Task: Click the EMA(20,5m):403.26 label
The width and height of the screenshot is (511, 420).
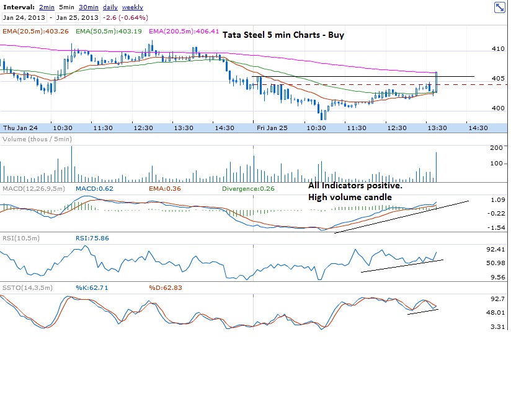Action: coord(35,31)
